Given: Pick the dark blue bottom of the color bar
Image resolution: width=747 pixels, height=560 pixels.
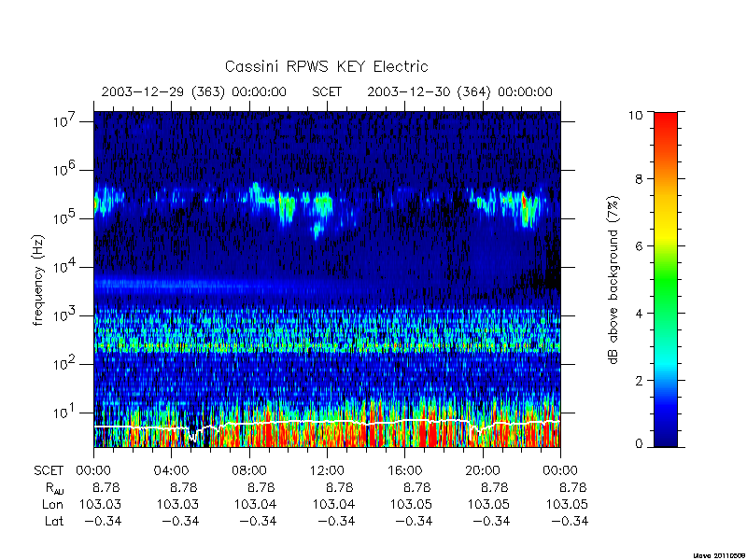Looking at the screenshot, I should (666, 438).
